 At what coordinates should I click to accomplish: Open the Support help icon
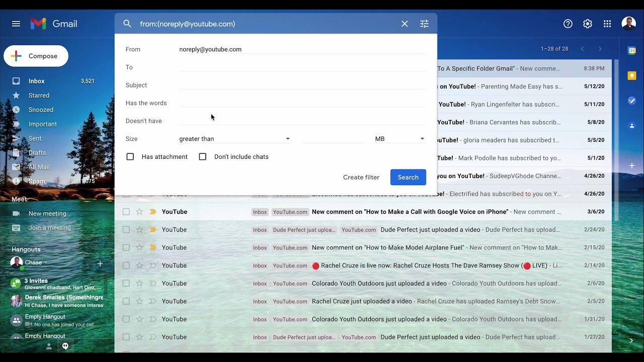[x=568, y=24]
